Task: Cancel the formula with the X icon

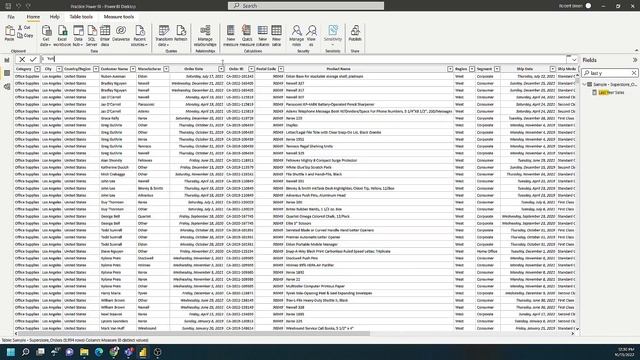Action: [x=22, y=60]
